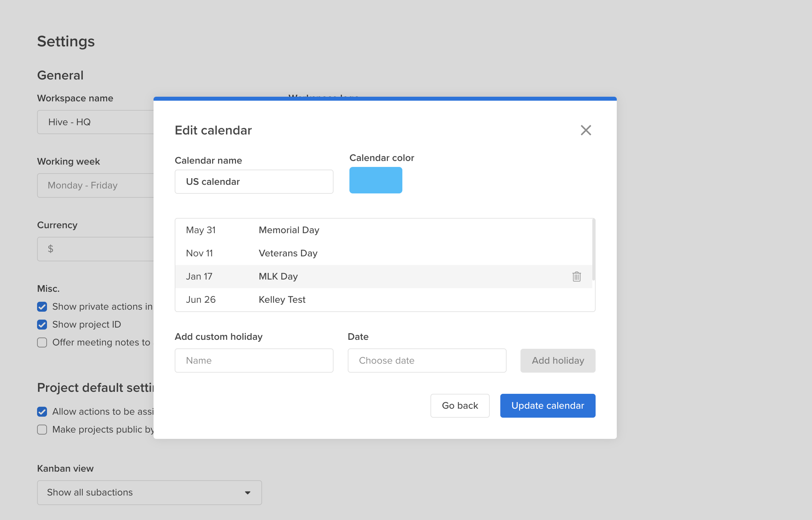The height and width of the screenshot is (520, 812).
Task: Enable Make projects public checkbox
Action: coord(42,430)
